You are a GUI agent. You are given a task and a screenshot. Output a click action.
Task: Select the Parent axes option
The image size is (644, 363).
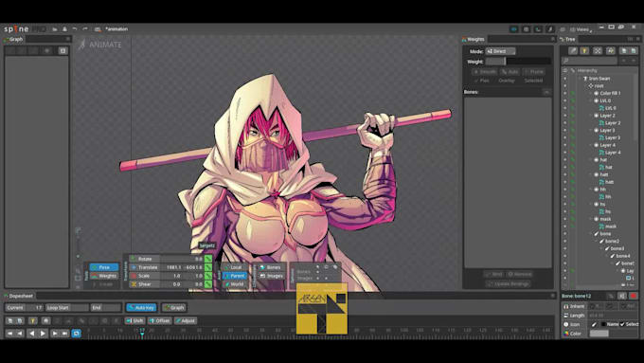point(235,276)
